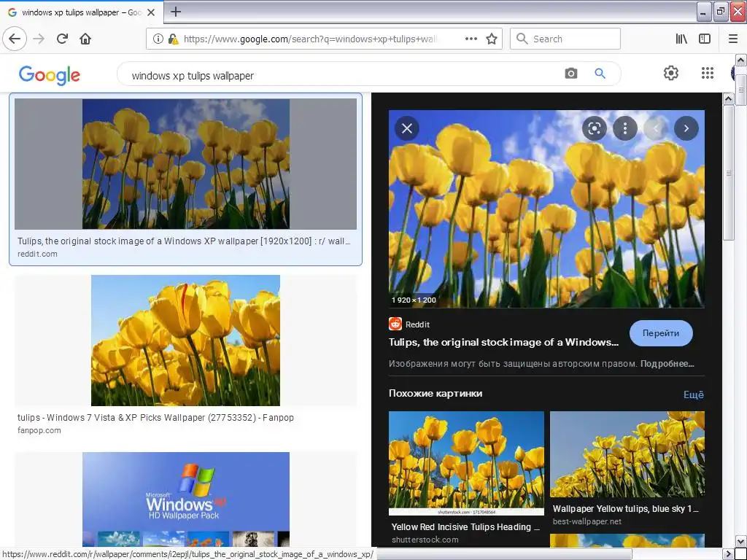
Task: Go to the previous preview image
Action: click(656, 128)
